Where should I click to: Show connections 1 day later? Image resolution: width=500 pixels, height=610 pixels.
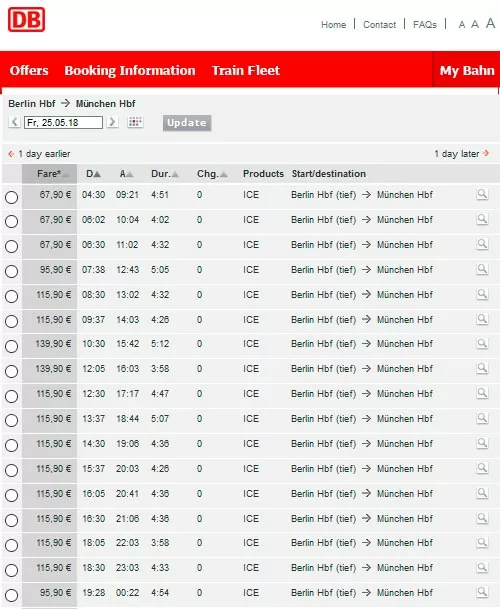pyautogui.click(x=461, y=154)
